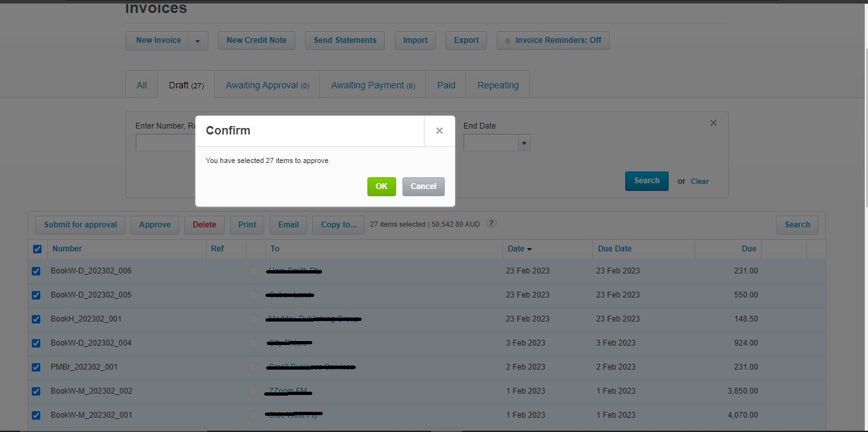Click the 148.50 due amount
The image size is (868, 432).
click(x=746, y=319)
